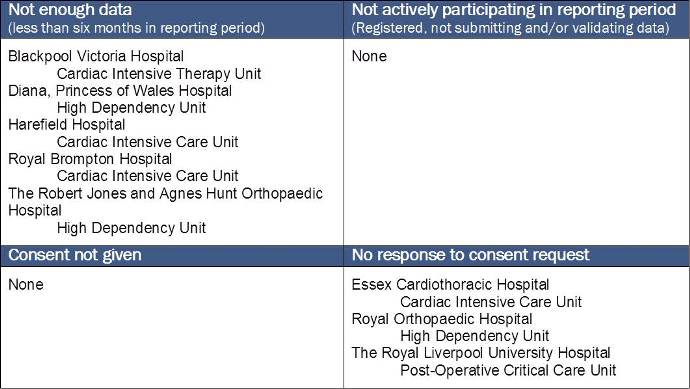Click the 'Not enough data' header
This screenshot has width=690, height=389.
(x=70, y=10)
